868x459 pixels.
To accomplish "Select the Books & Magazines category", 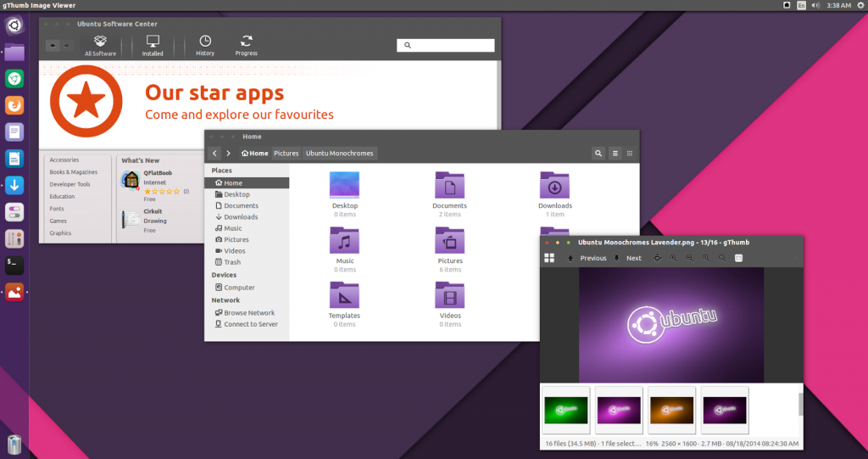I will [73, 172].
